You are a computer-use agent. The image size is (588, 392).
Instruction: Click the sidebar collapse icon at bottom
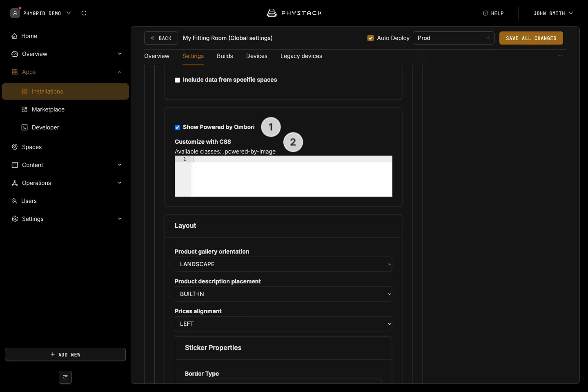(x=65, y=377)
